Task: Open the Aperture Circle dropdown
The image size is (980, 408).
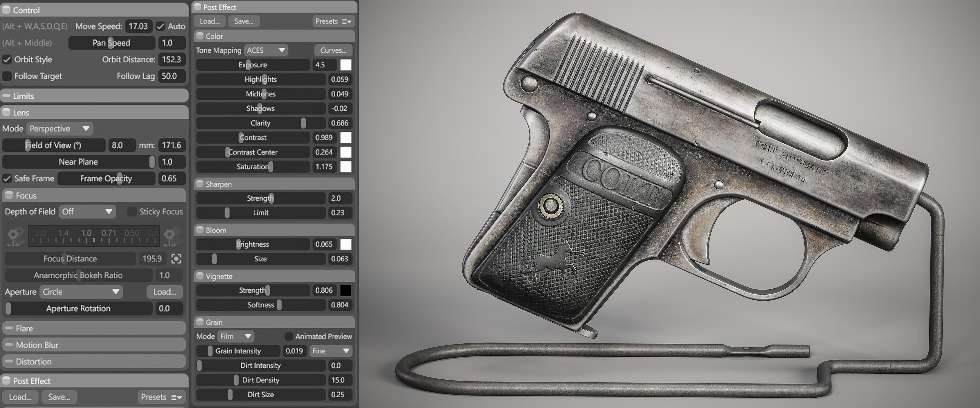Action: pyautogui.click(x=80, y=292)
